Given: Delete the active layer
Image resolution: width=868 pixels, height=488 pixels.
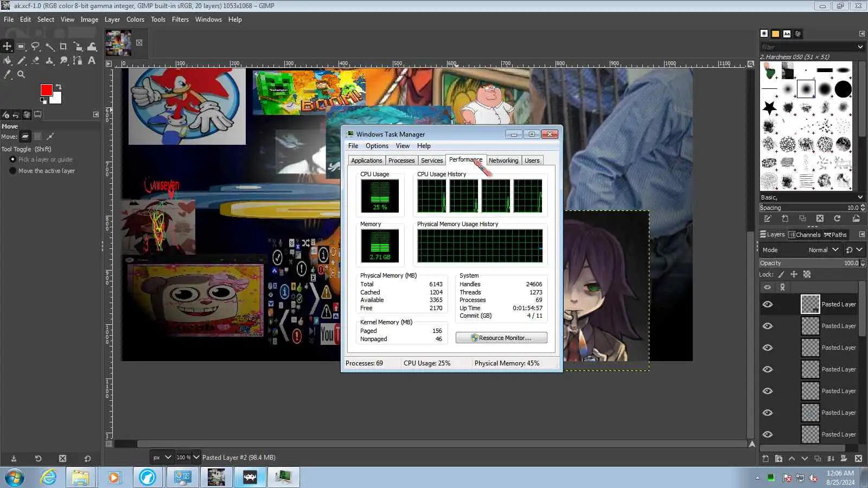Looking at the screenshot, I should click(858, 459).
